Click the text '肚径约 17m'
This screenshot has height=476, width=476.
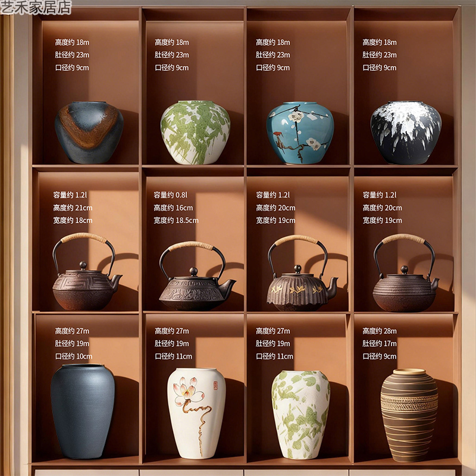click(380, 344)
